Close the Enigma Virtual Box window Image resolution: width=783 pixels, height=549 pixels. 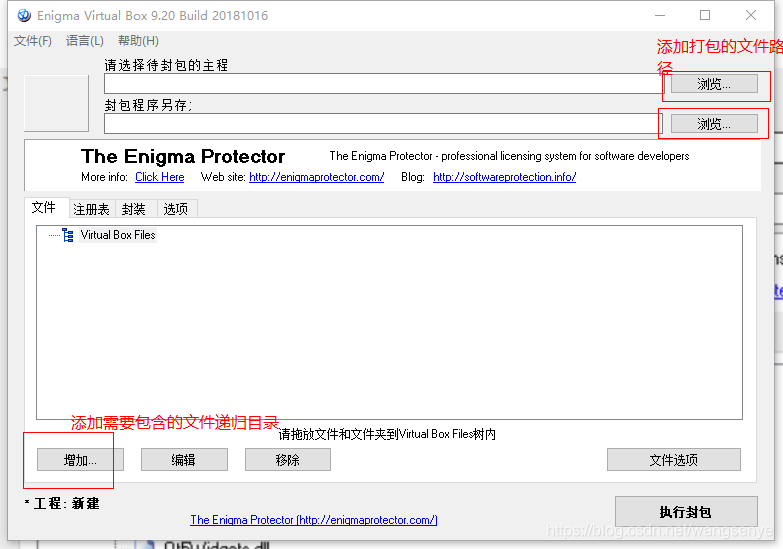(x=751, y=15)
